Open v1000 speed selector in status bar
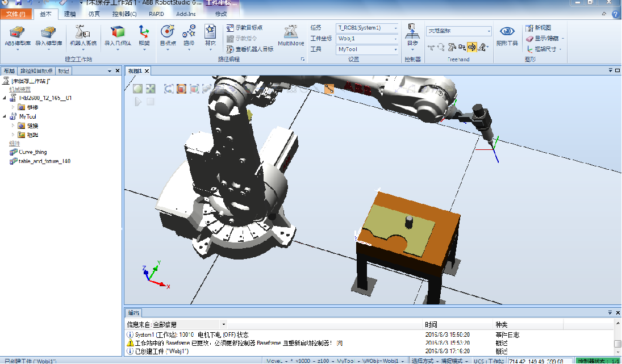This screenshot has width=622, height=364. point(303,361)
